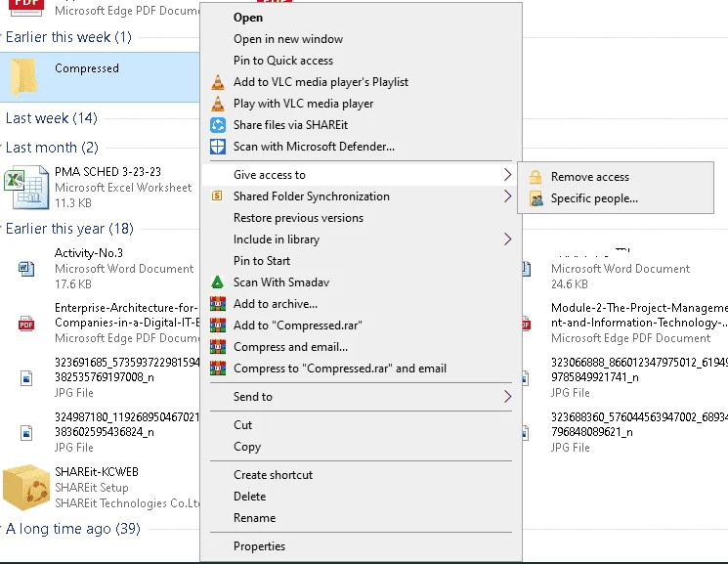Click the WinRAR icon beside Add to archive
Screen dimensions: 728x564
(217, 304)
